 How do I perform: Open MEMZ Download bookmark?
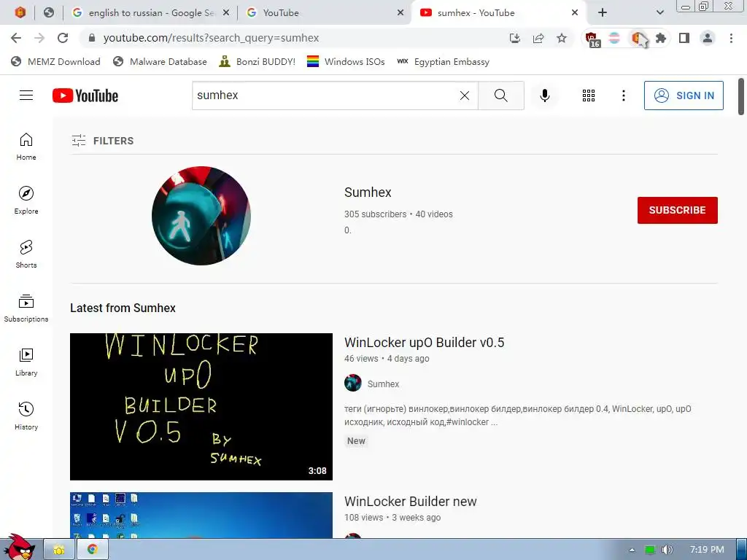point(55,61)
